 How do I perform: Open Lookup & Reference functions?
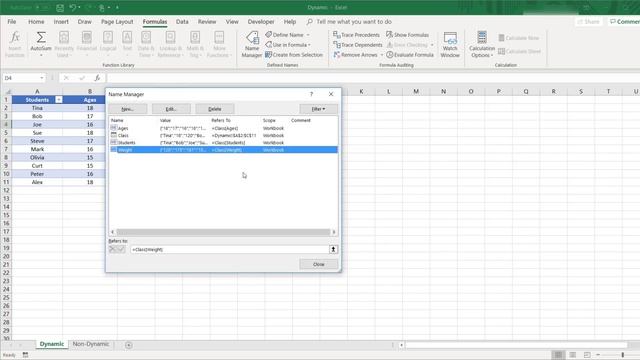pos(170,44)
